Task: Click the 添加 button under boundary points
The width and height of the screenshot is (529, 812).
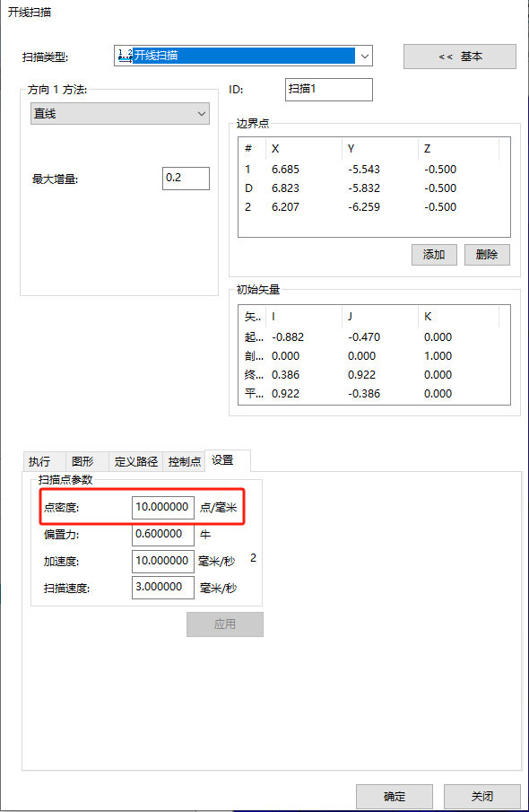Action: click(x=434, y=255)
